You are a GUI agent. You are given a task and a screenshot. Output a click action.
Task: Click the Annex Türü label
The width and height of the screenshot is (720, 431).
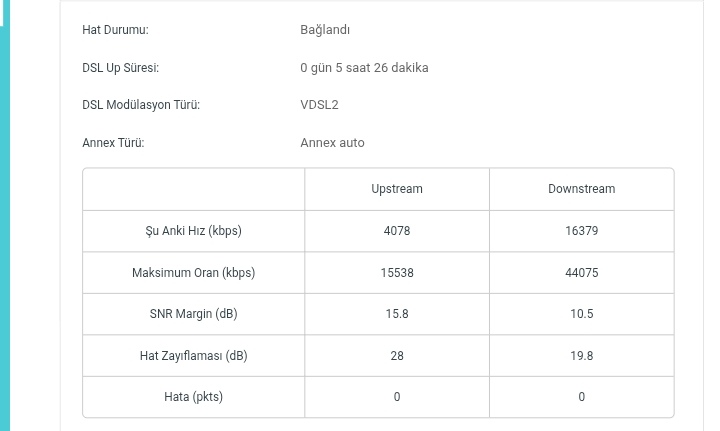click(x=113, y=143)
